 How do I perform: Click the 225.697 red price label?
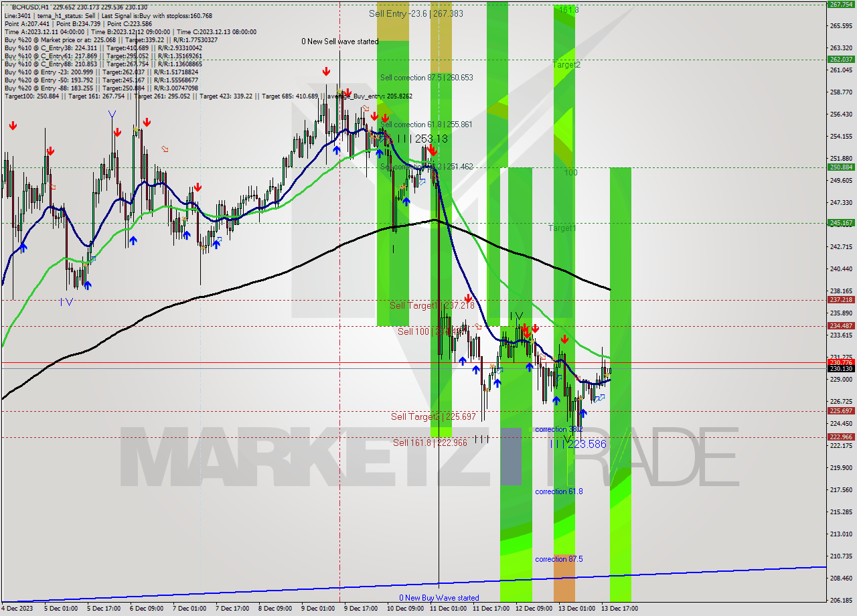click(x=841, y=411)
